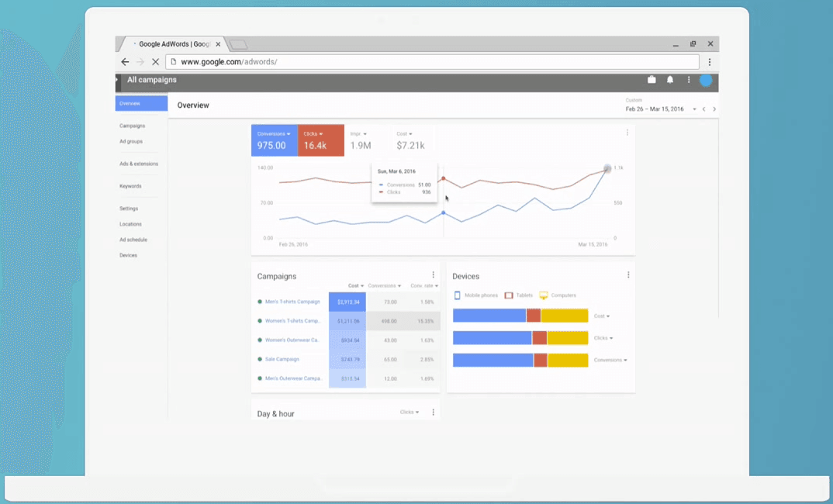Open the AdWords header three-dot menu
This screenshot has width=833, height=504.
689,80
